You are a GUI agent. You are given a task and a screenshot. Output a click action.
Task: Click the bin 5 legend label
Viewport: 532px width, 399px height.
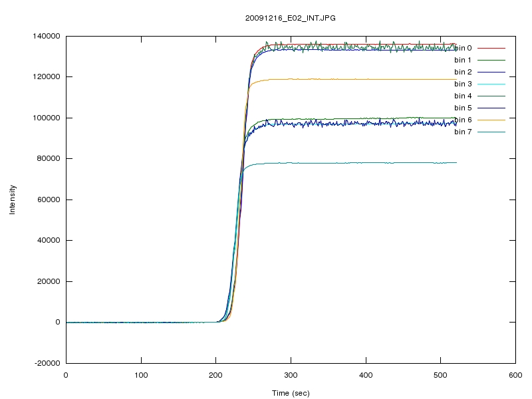pyautogui.click(x=463, y=108)
